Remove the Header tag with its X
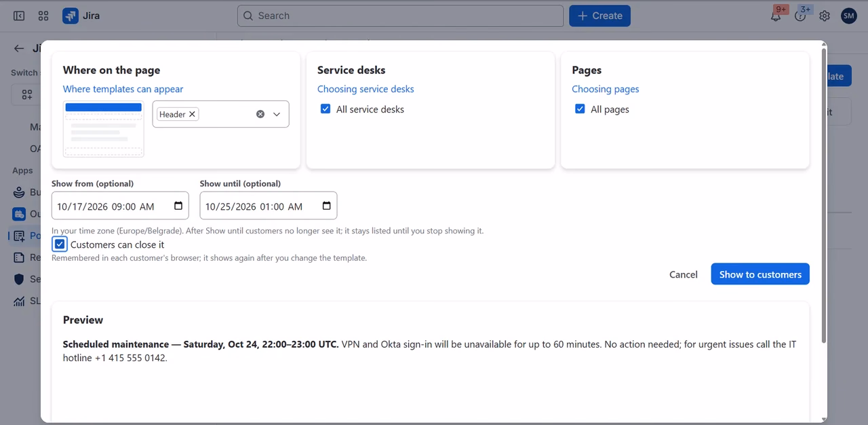 [193, 114]
